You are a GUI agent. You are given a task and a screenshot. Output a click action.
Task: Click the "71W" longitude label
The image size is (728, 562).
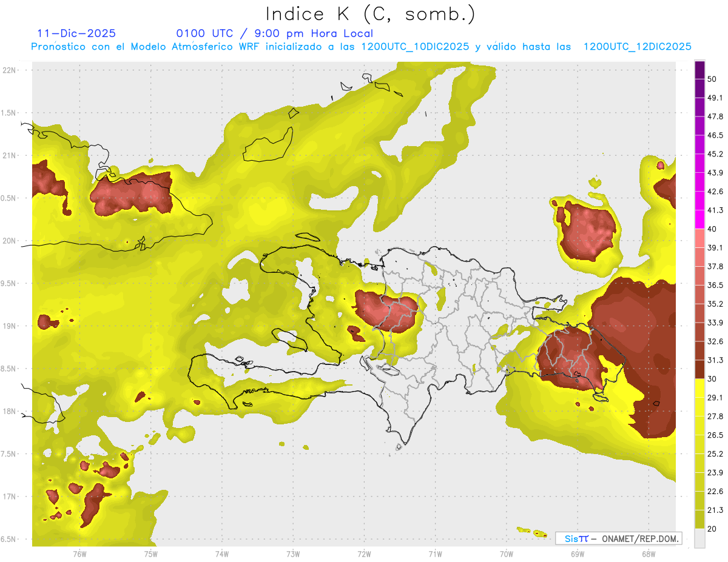point(435,554)
